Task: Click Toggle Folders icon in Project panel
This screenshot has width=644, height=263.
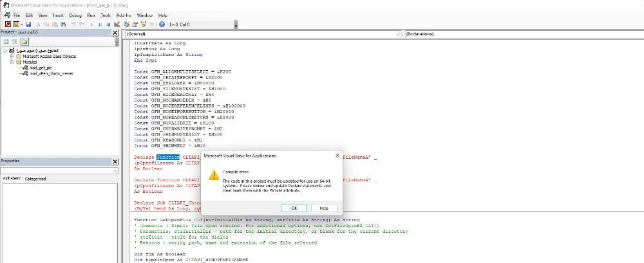Action: pos(24,41)
